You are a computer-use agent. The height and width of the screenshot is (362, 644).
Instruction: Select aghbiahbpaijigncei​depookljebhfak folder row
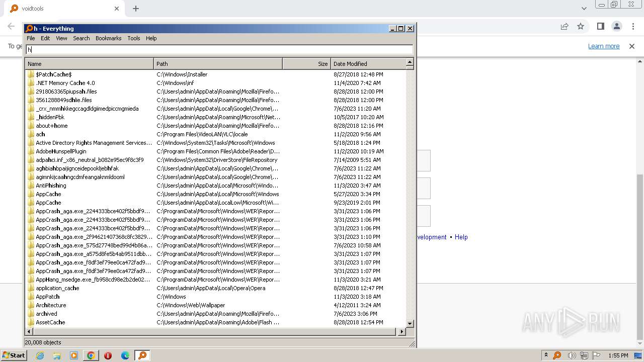(215, 168)
